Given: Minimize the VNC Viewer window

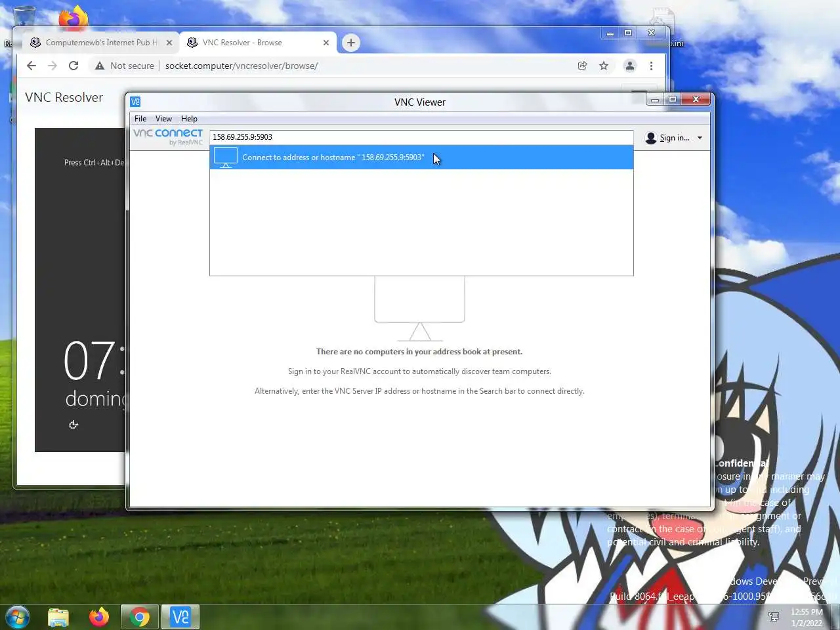Looking at the screenshot, I should tap(655, 100).
